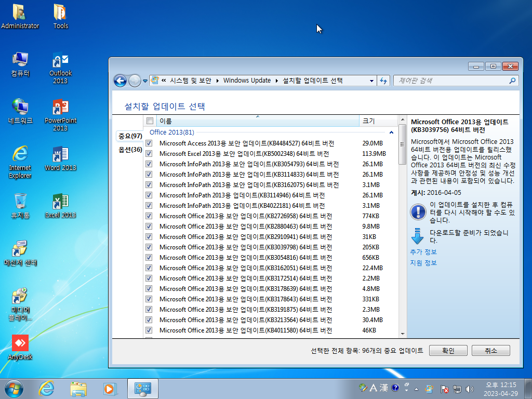Screen dimensions: 532x399
Task: Open the 컴퓨터 desktop icon
Action: pos(20,64)
